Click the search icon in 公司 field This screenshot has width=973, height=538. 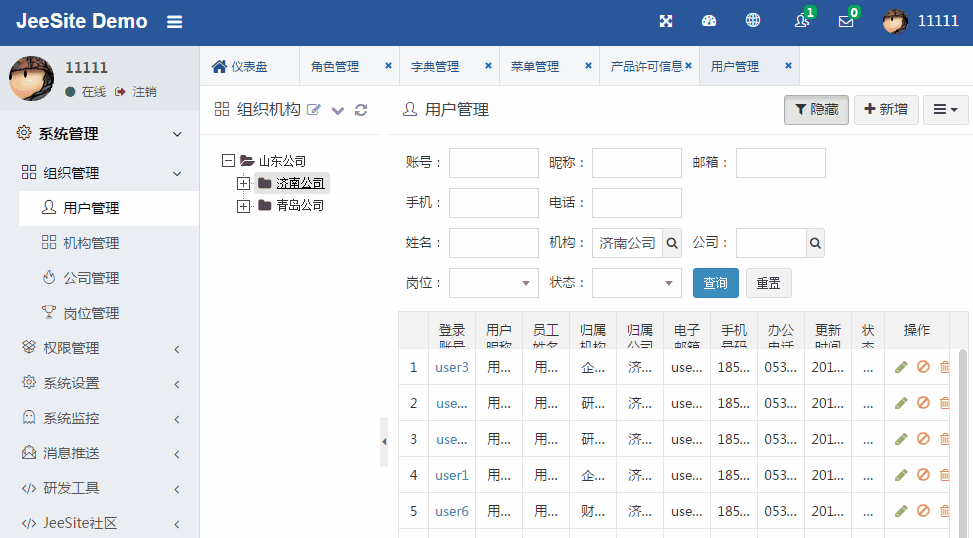[815, 243]
